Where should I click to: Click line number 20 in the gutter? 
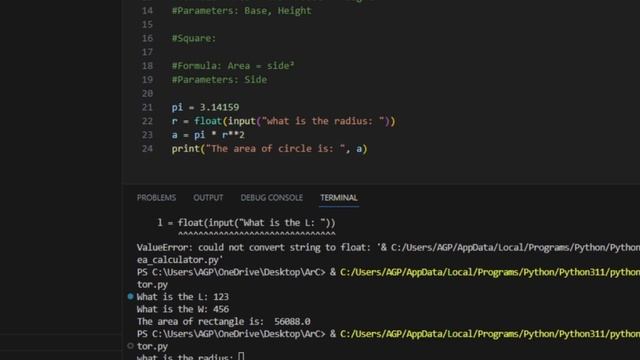pyautogui.click(x=147, y=93)
